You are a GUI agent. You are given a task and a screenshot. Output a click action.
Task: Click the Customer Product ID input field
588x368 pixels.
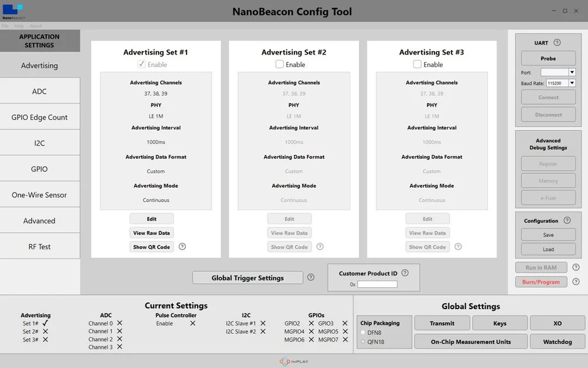379,284
